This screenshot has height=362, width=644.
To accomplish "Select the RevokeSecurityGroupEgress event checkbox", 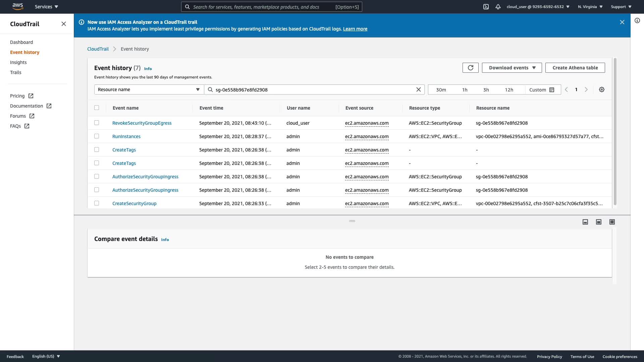I will coord(97,123).
